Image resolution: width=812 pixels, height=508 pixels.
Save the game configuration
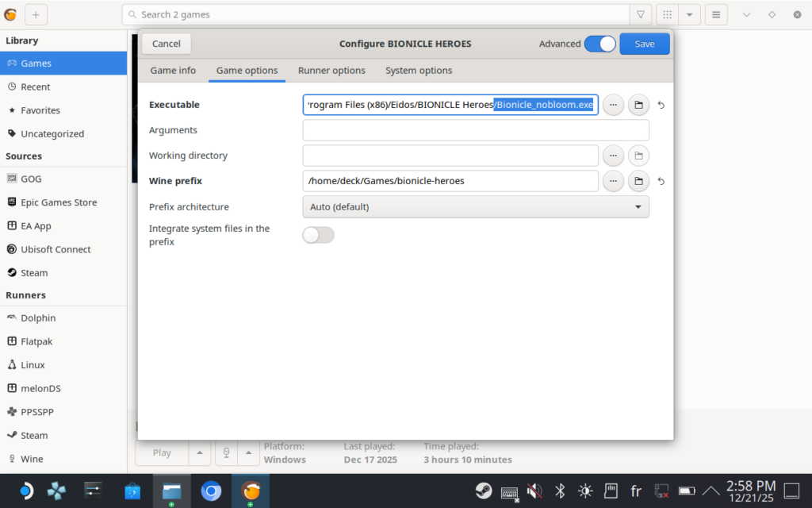[x=644, y=44]
